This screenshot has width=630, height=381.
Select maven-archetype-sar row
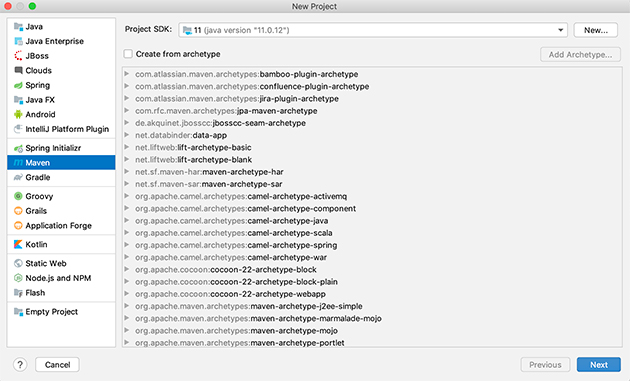tap(372, 184)
